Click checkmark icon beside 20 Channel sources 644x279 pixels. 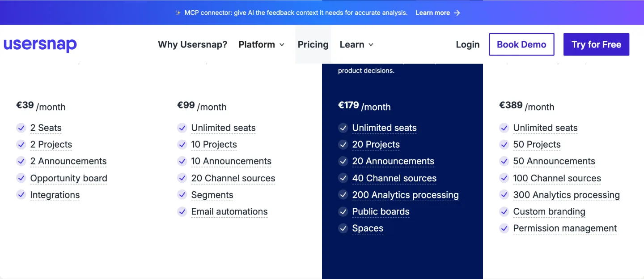182,178
